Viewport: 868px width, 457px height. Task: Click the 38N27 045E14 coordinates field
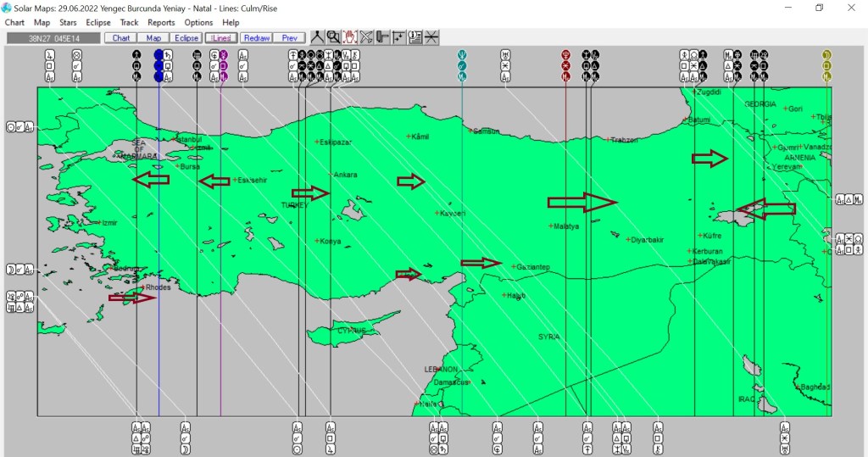(x=53, y=38)
